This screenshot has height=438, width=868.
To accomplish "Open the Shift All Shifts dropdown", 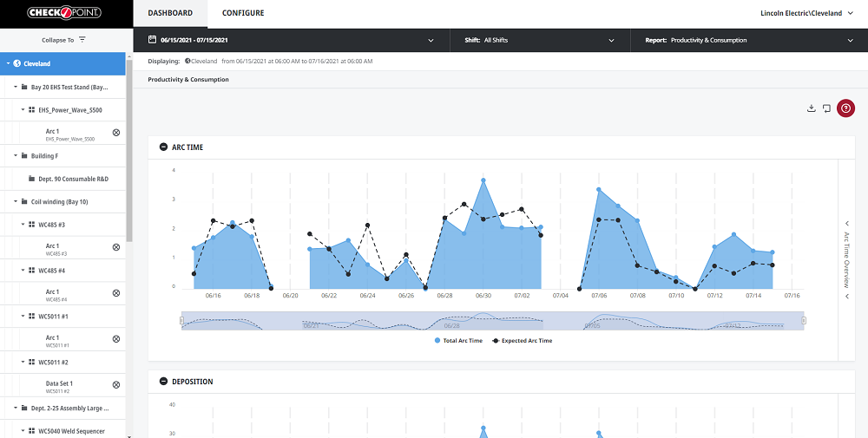I will click(x=611, y=41).
